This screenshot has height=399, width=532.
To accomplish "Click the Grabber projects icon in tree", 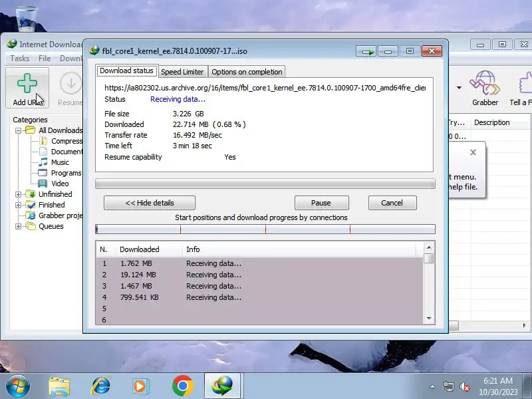I will point(31,215).
